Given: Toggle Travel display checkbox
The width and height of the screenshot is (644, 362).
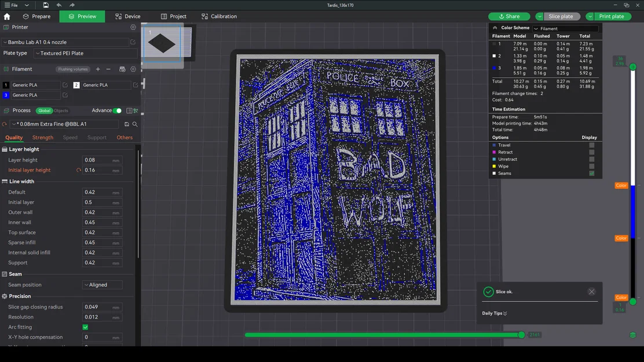Looking at the screenshot, I should tap(591, 145).
